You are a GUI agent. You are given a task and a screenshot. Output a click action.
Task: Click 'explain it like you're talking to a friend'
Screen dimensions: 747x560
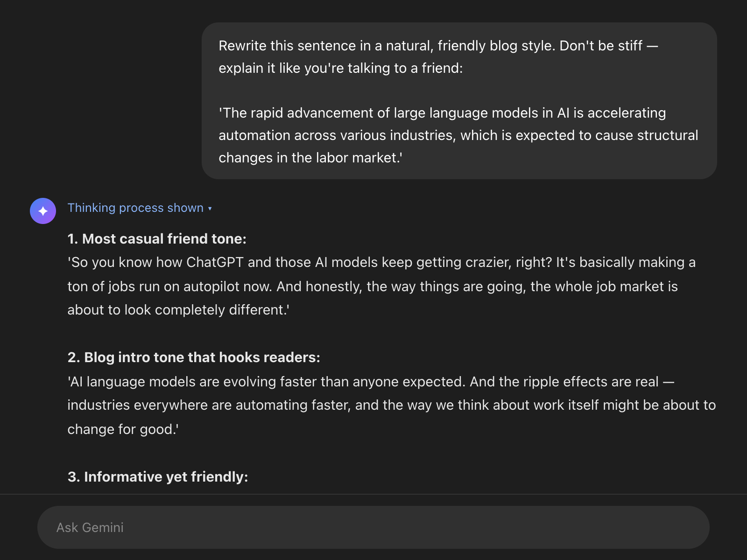340,68
